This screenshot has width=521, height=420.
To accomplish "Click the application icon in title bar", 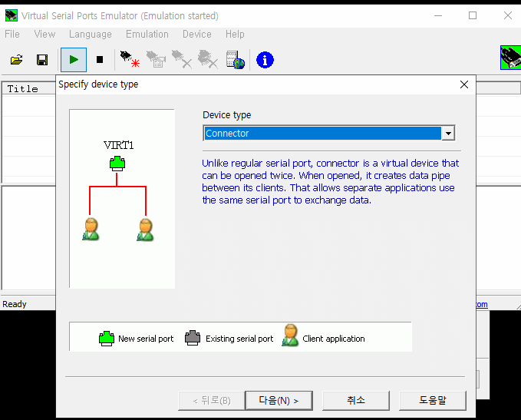I will [12, 15].
